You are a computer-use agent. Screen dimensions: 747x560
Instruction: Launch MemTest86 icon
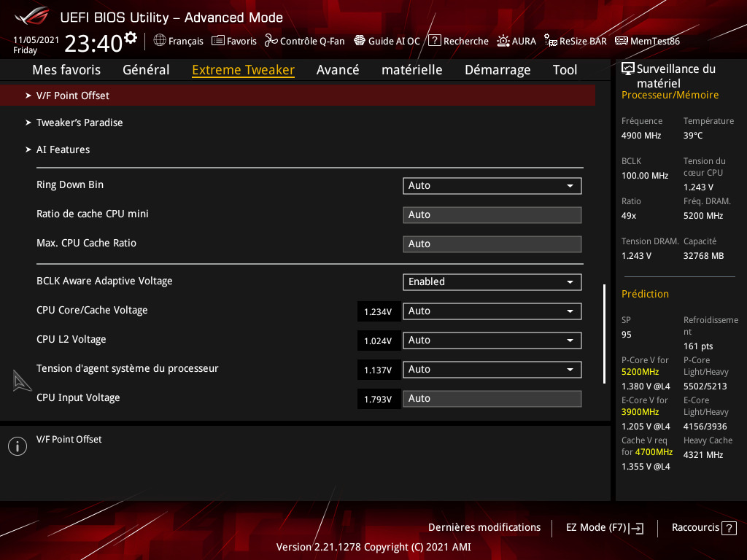tap(622, 41)
